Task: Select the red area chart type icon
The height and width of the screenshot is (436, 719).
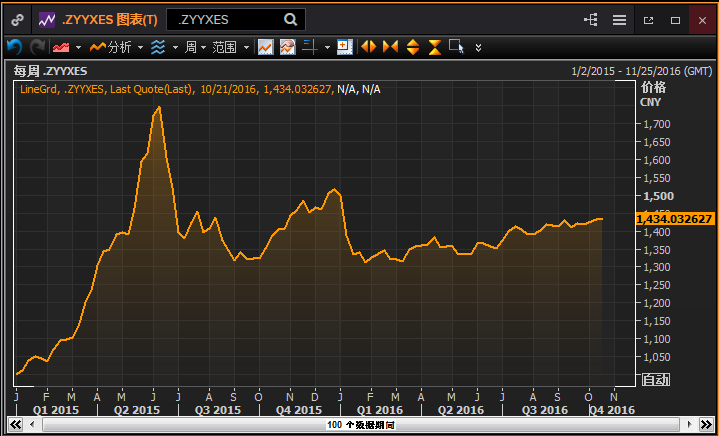Action: point(61,47)
